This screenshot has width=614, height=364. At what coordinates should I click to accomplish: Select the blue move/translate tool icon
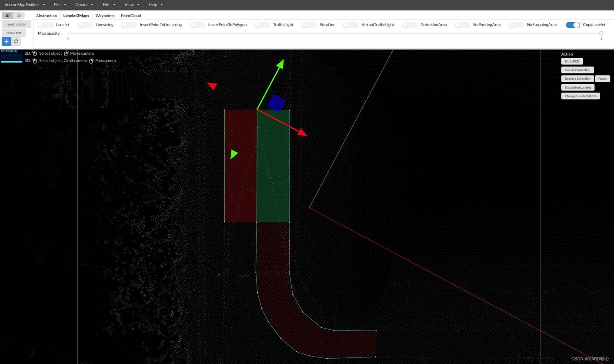click(7, 41)
